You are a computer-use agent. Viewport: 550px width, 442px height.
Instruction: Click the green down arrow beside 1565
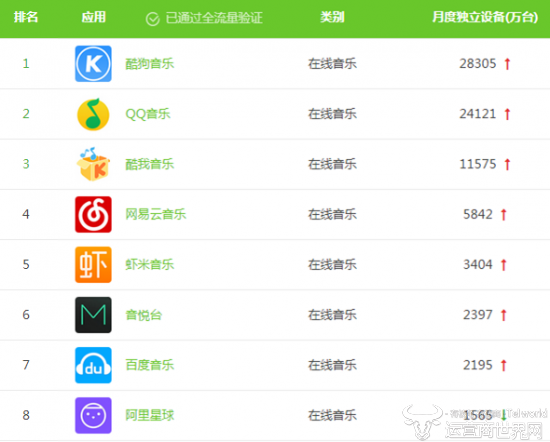[x=504, y=415]
